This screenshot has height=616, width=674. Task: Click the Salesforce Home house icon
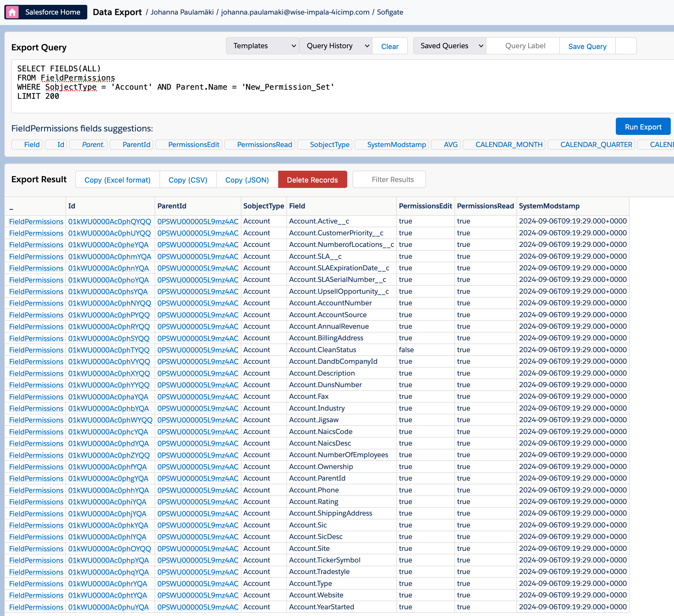coord(12,12)
